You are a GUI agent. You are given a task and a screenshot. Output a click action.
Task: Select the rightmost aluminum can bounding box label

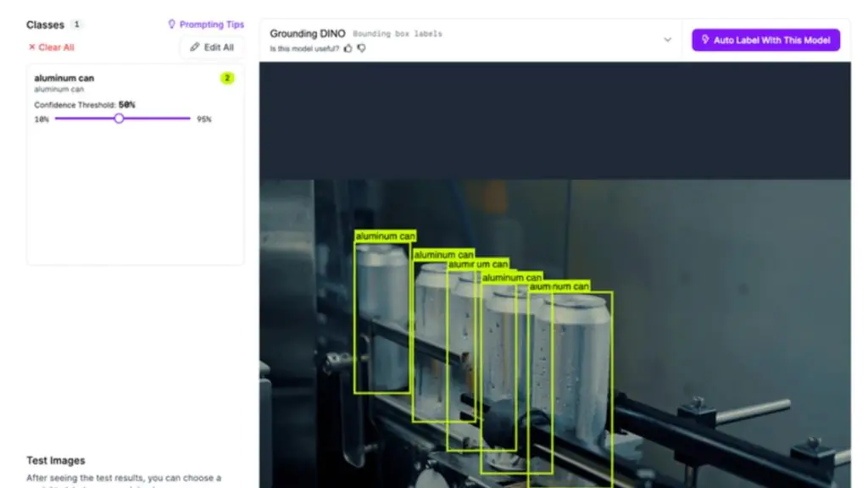[x=559, y=286]
